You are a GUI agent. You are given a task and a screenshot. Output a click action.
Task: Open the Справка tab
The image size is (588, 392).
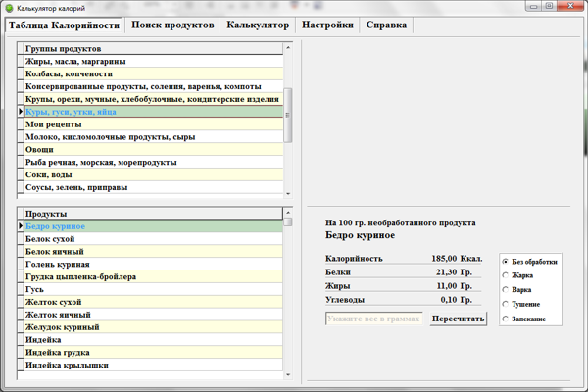coord(386,24)
